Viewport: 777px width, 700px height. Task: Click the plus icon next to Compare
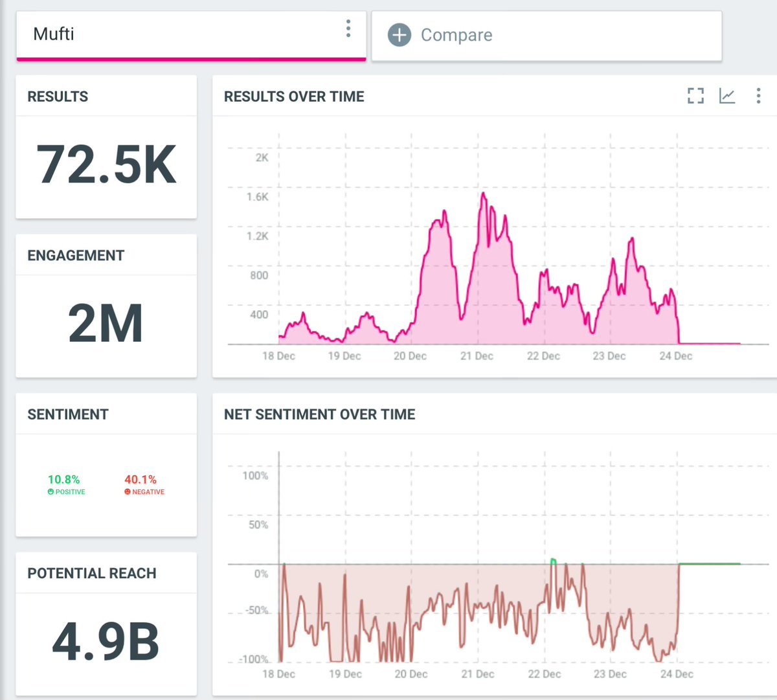click(400, 35)
